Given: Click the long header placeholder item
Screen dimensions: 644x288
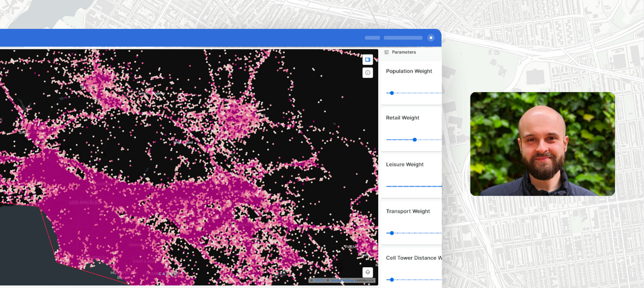Looking at the screenshot, I should pos(403,38).
